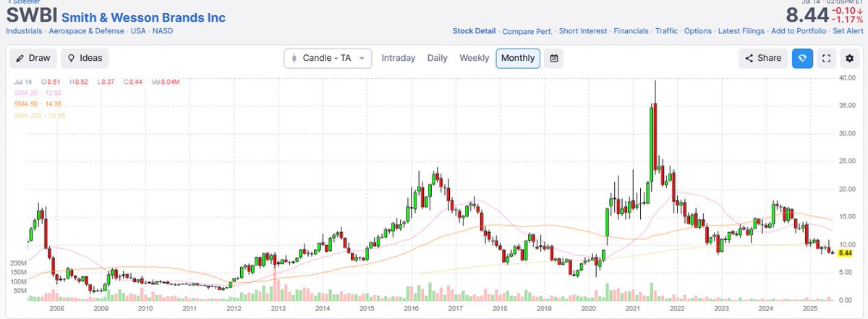Switch to Intraday timeframe
This screenshot has width=868, height=319.
pos(399,58)
